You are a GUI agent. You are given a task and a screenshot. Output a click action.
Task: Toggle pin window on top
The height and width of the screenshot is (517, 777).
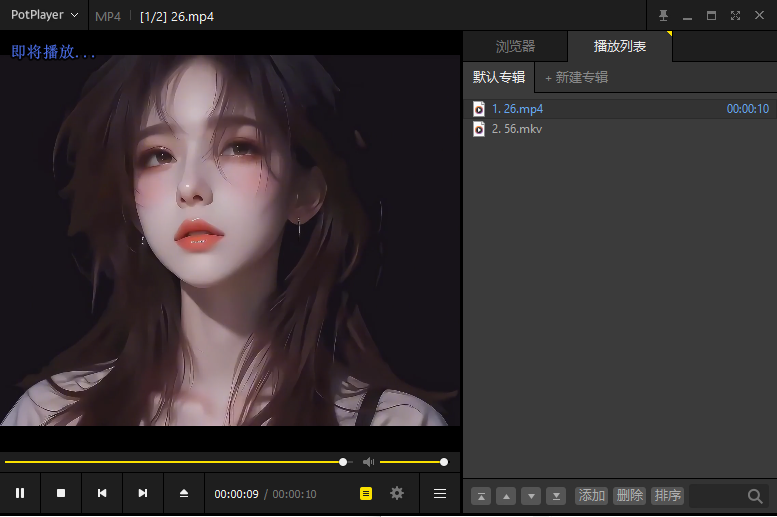pyautogui.click(x=663, y=16)
